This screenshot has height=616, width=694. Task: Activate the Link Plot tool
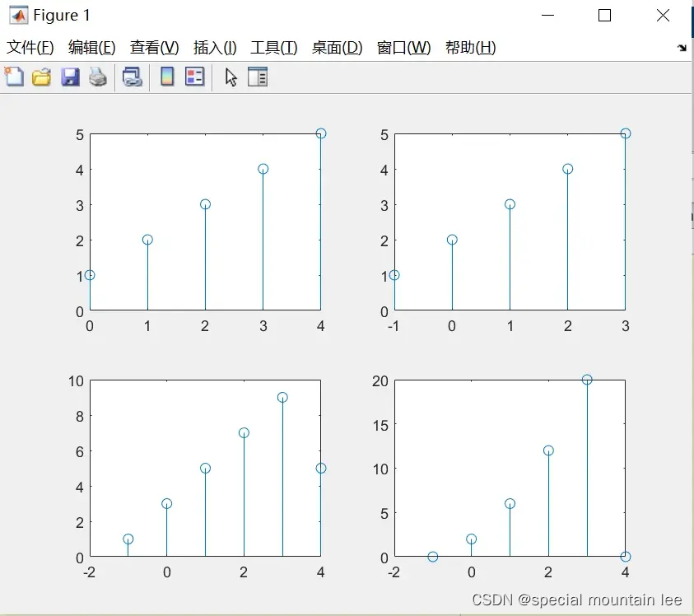click(x=132, y=76)
